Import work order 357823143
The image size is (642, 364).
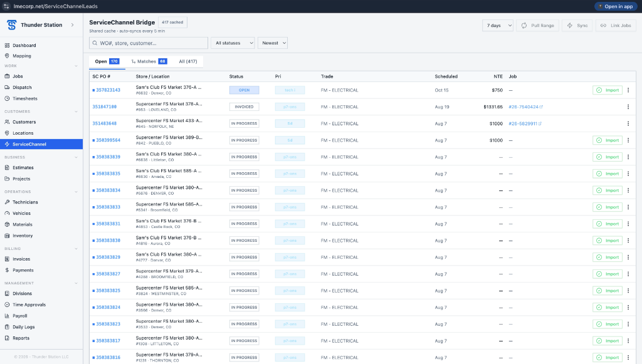[x=607, y=90]
